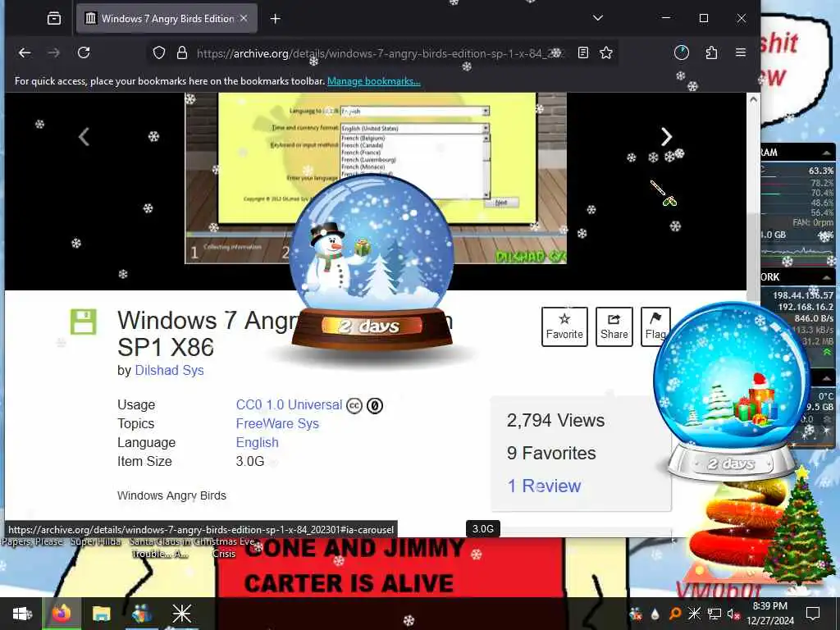The height and width of the screenshot is (630, 840).
Task: Click the page's vertical scrollbar
Action: coord(753,257)
